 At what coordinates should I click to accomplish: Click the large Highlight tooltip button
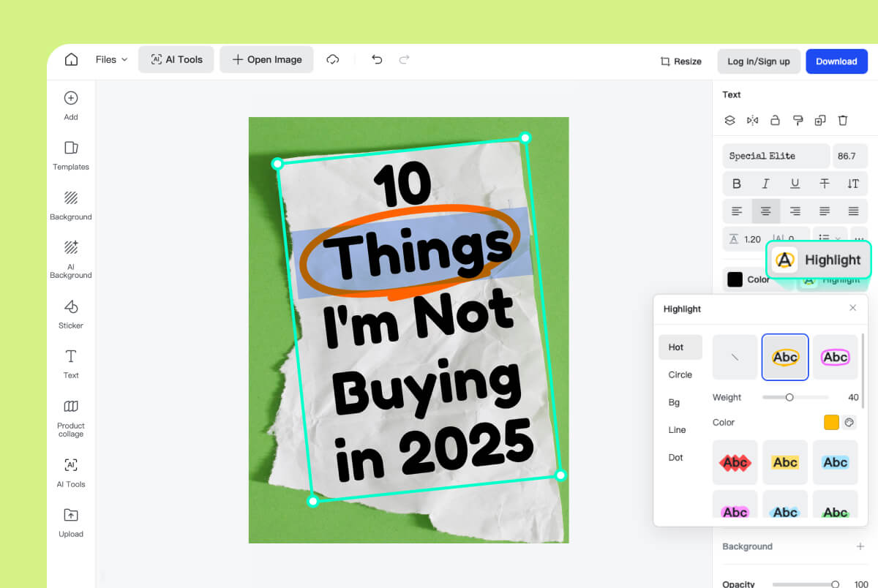pyautogui.click(x=819, y=260)
